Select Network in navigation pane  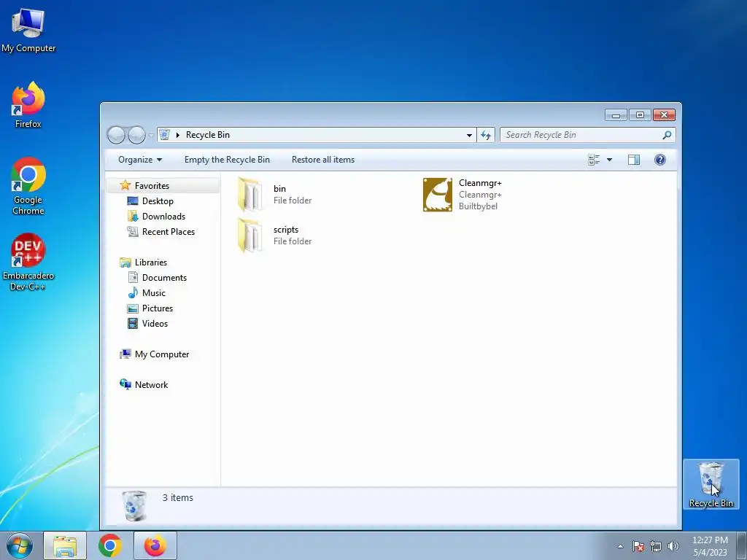pyautogui.click(x=151, y=385)
